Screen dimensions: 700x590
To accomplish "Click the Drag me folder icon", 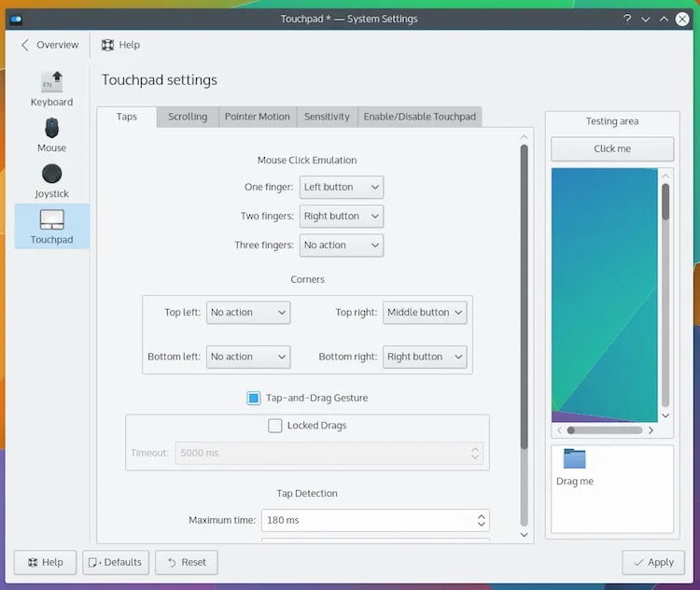I will [574, 459].
